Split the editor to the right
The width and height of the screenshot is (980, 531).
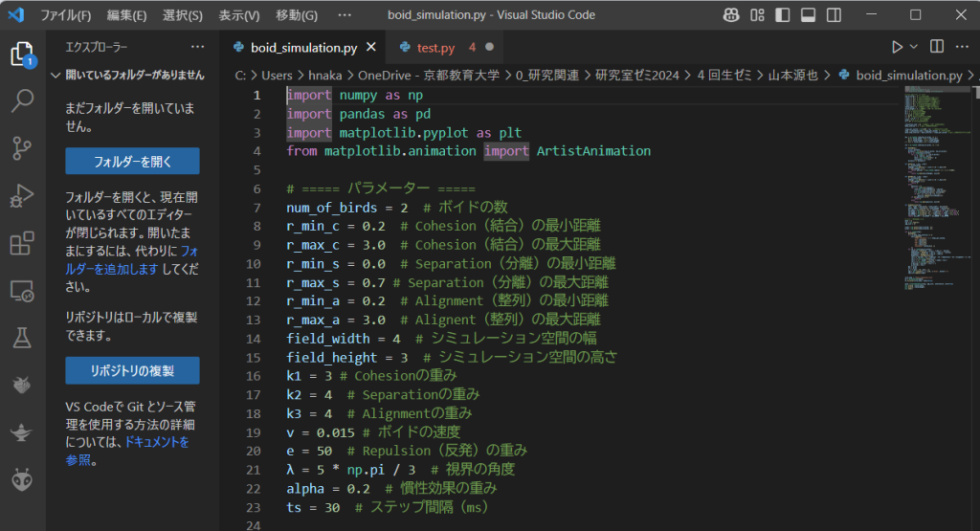tap(937, 47)
